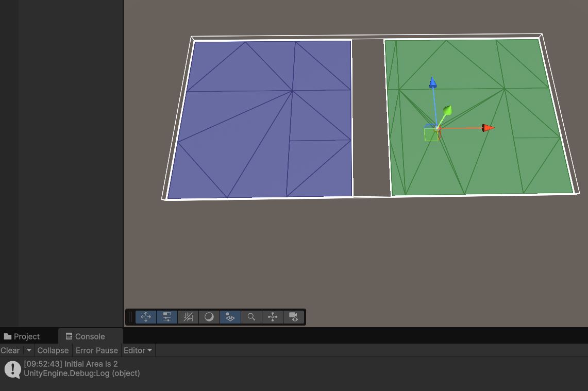Switch to the Project tab
Image resolution: width=588 pixels, height=391 pixels.
coord(22,336)
